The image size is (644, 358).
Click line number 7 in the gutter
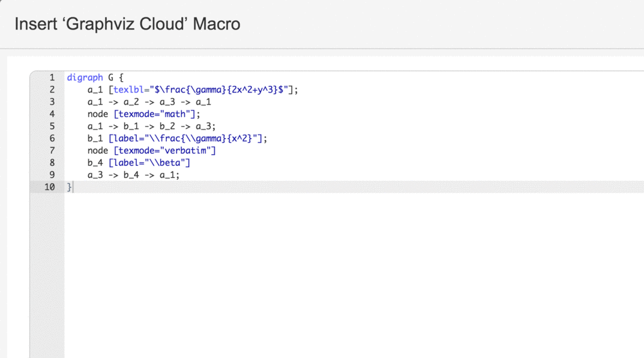tap(52, 150)
